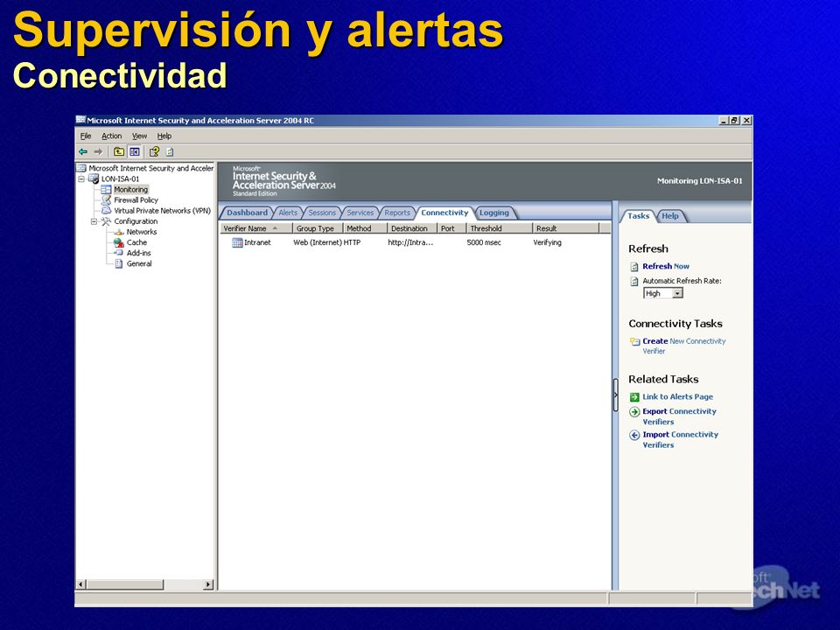
Task: Click Import Connectivity Verifiers link
Action: [681, 440]
